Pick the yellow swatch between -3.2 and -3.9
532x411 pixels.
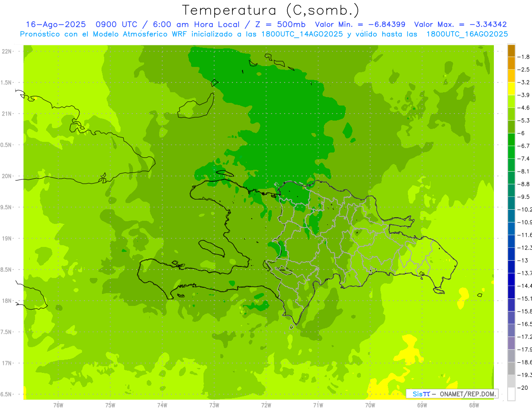pyautogui.click(x=511, y=89)
